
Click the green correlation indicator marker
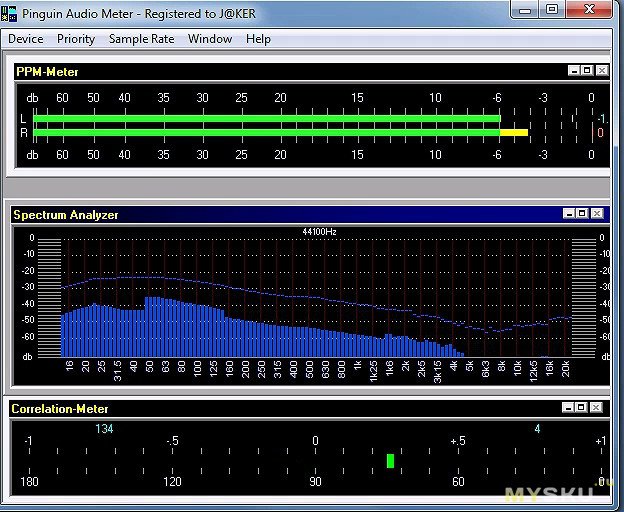[390, 461]
